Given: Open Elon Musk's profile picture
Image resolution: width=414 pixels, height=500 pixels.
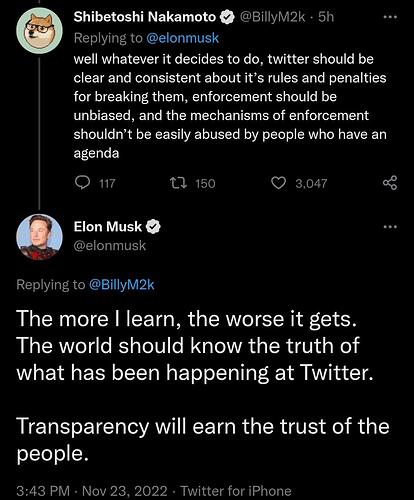Looking at the screenshot, I should point(39,237).
